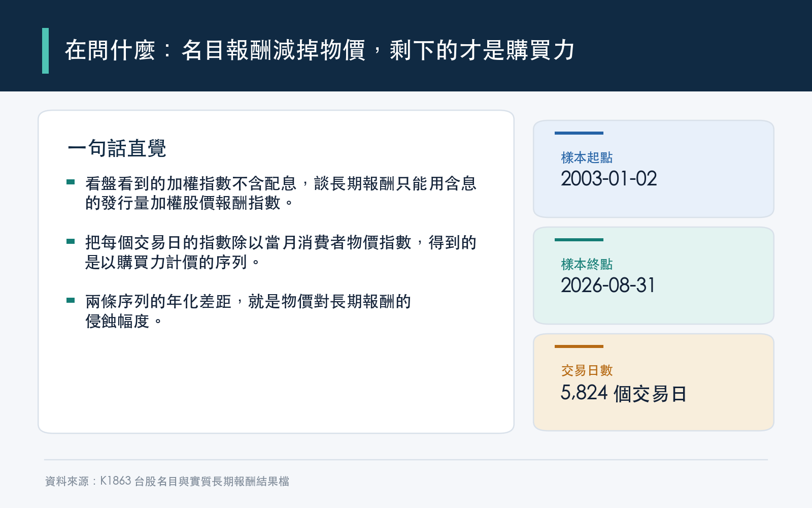Click the start date 2003-01-02
812x508 pixels.
pos(608,179)
